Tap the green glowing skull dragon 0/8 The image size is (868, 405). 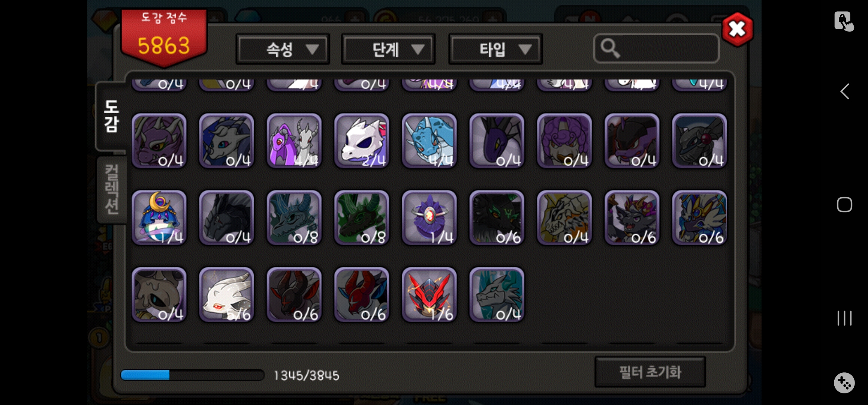(x=362, y=218)
